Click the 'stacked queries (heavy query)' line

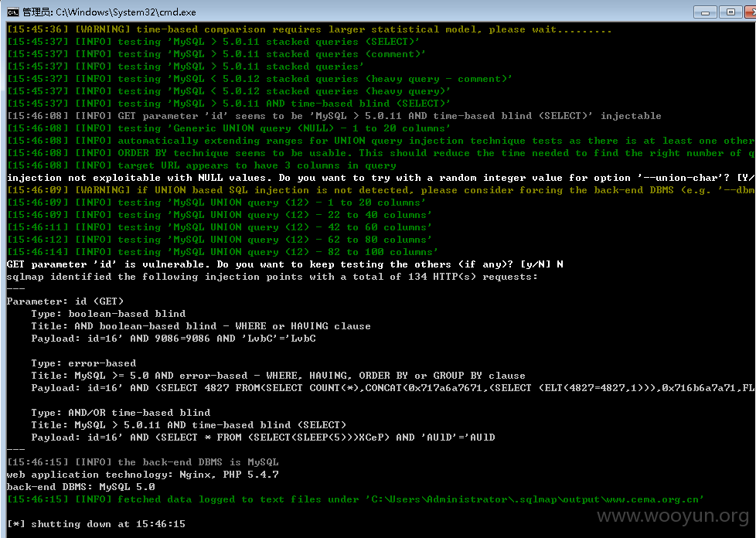tap(229, 91)
